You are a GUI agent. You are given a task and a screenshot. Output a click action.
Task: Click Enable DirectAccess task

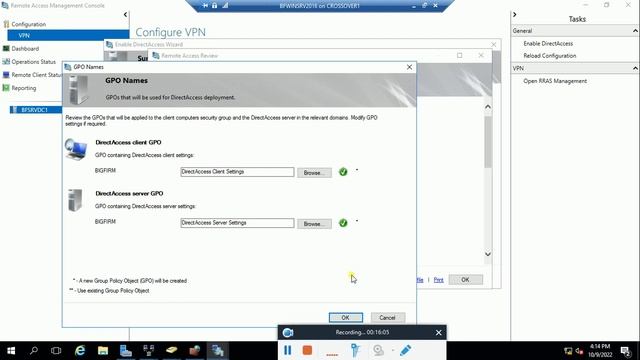click(x=548, y=43)
